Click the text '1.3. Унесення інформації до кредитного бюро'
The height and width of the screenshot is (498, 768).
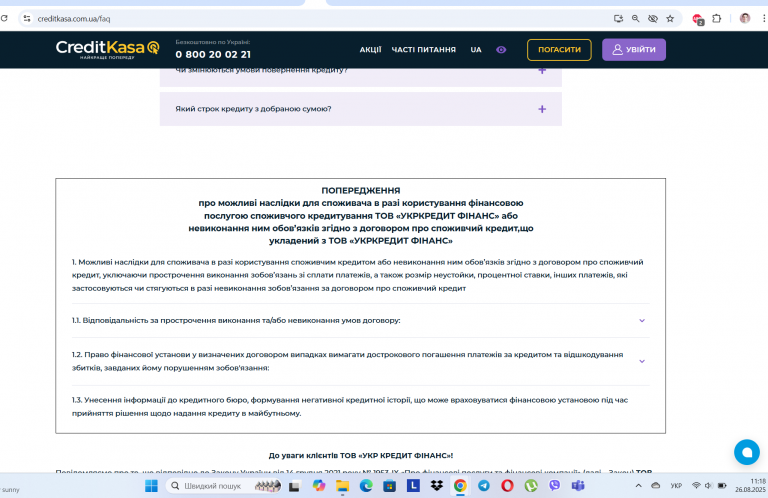160,400
